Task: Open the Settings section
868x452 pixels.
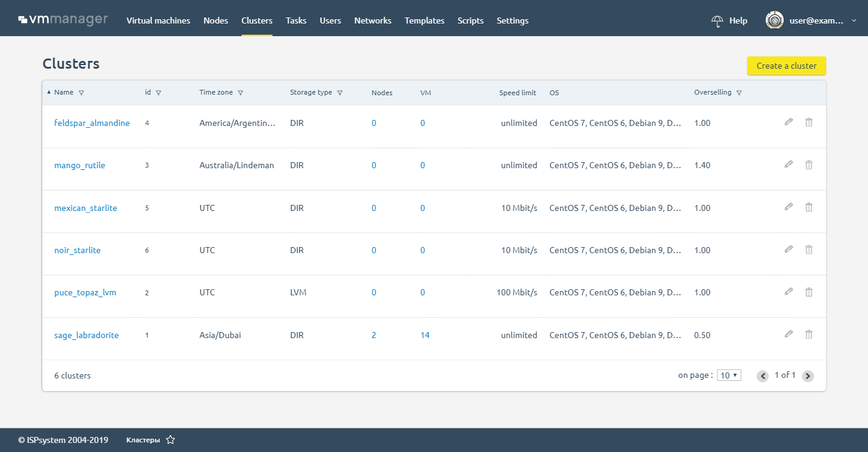Action: click(x=513, y=20)
